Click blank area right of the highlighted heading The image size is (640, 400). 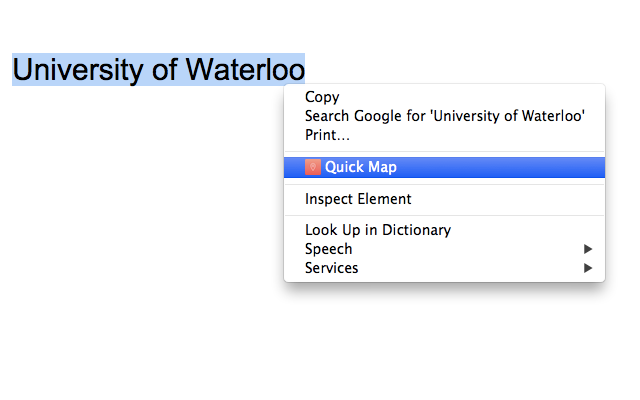click(470, 50)
